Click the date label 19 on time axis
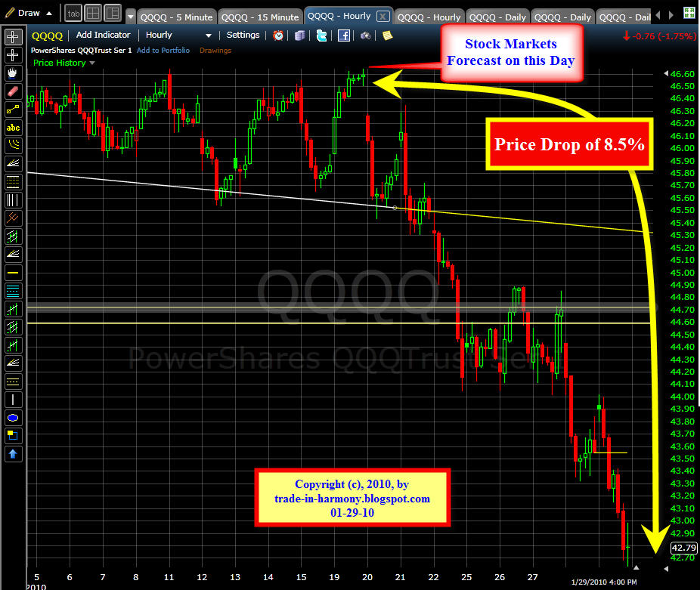Viewport: 700px width, 590px height. point(334,577)
